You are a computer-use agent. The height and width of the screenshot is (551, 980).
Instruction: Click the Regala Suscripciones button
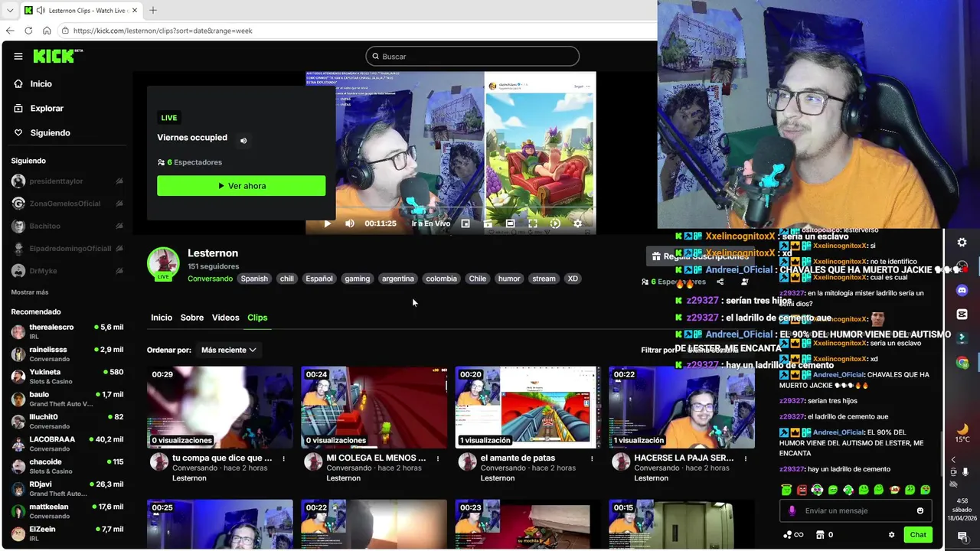click(699, 256)
